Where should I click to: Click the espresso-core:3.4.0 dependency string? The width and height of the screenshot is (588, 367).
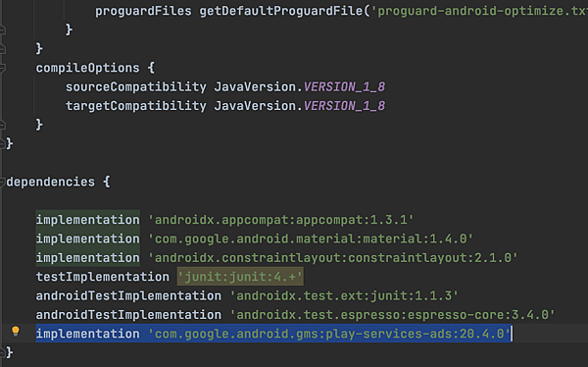click(392, 315)
